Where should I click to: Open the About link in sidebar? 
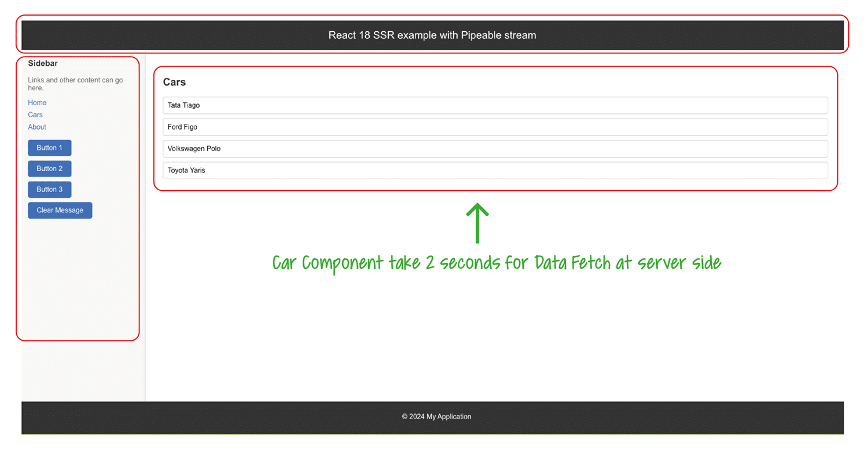37,127
